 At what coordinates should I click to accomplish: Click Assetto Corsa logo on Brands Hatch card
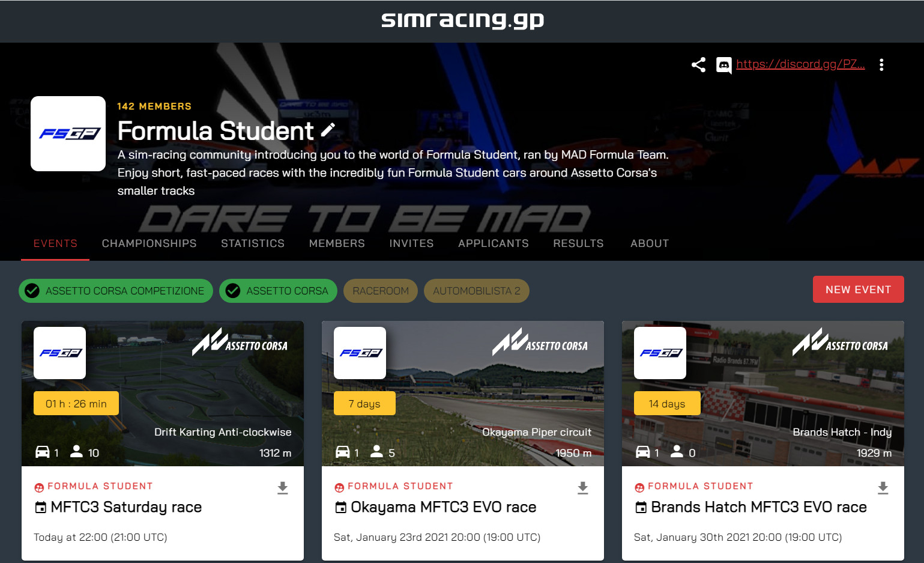click(840, 342)
